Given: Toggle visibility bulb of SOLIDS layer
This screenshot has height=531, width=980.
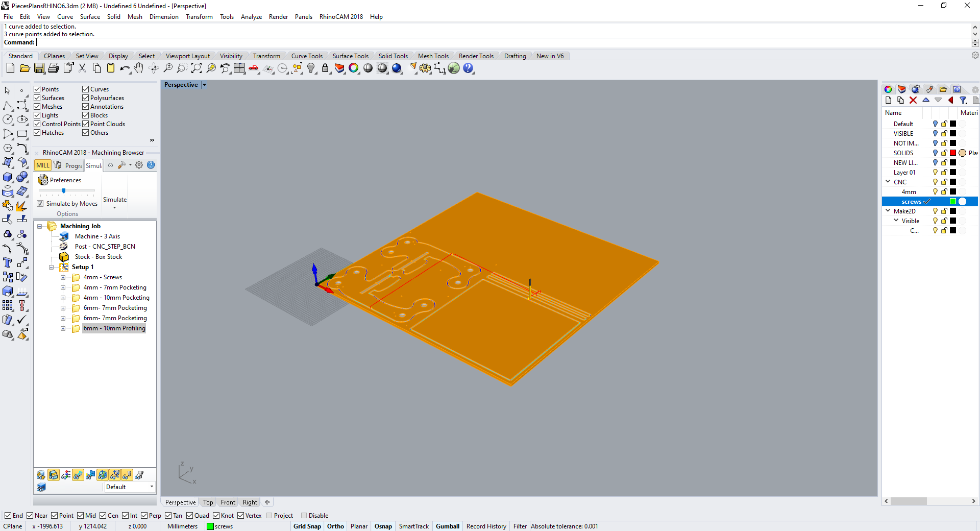Looking at the screenshot, I should [x=935, y=153].
